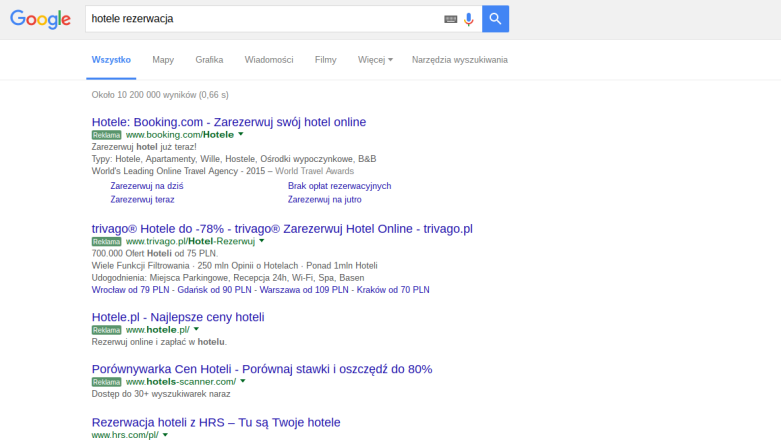Viewport: 781px width, 440px height.
Task: Click the Reklama badge on trivago ad
Action: click(107, 242)
